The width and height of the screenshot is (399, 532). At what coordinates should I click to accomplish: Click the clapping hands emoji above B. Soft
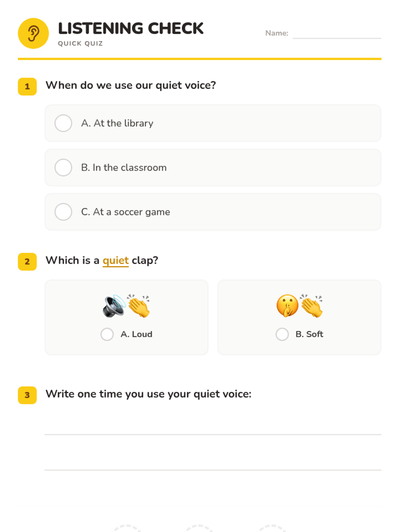pyautogui.click(x=312, y=306)
